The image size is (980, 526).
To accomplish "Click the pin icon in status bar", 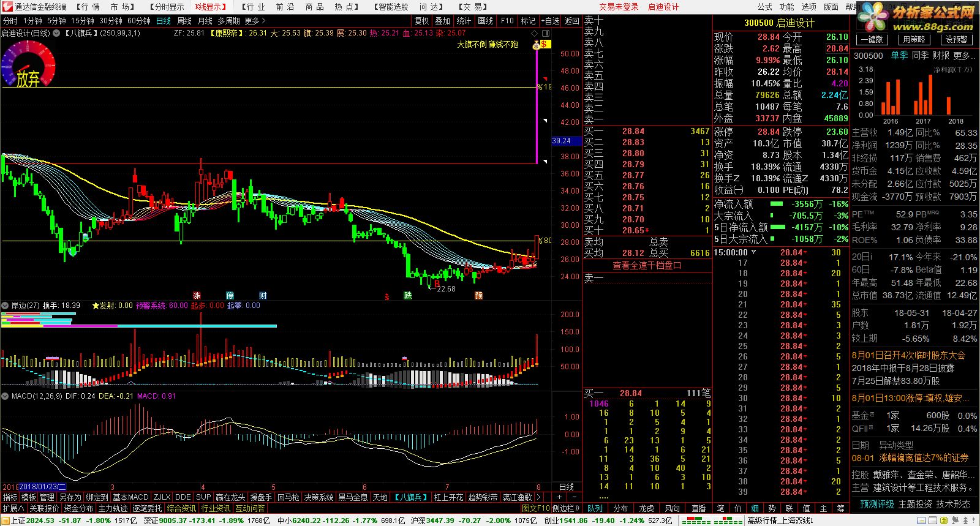I will [x=955, y=520].
